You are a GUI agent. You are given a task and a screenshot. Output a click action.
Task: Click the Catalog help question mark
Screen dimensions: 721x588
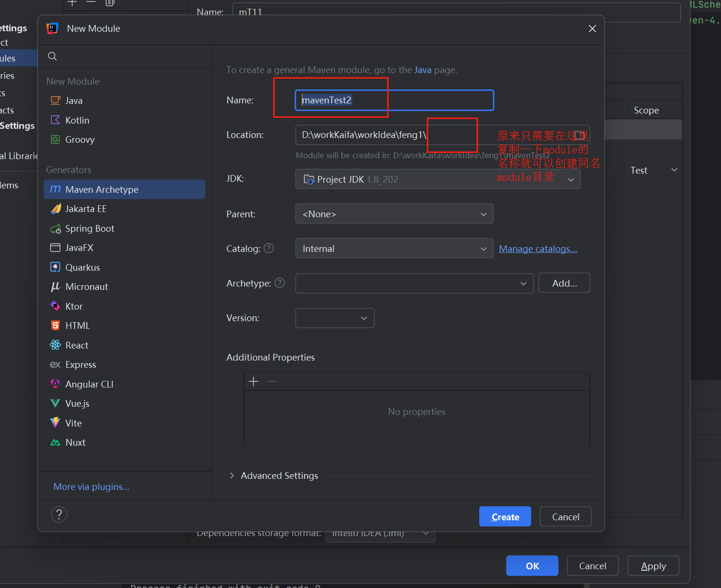[269, 248]
